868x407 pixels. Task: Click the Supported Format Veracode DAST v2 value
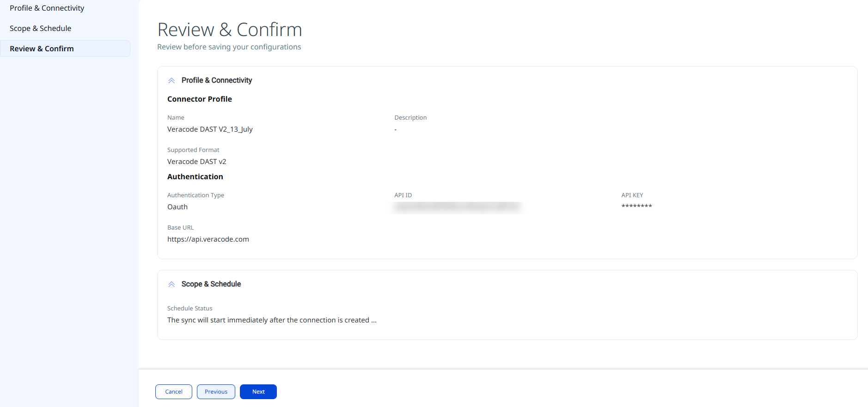[197, 162]
